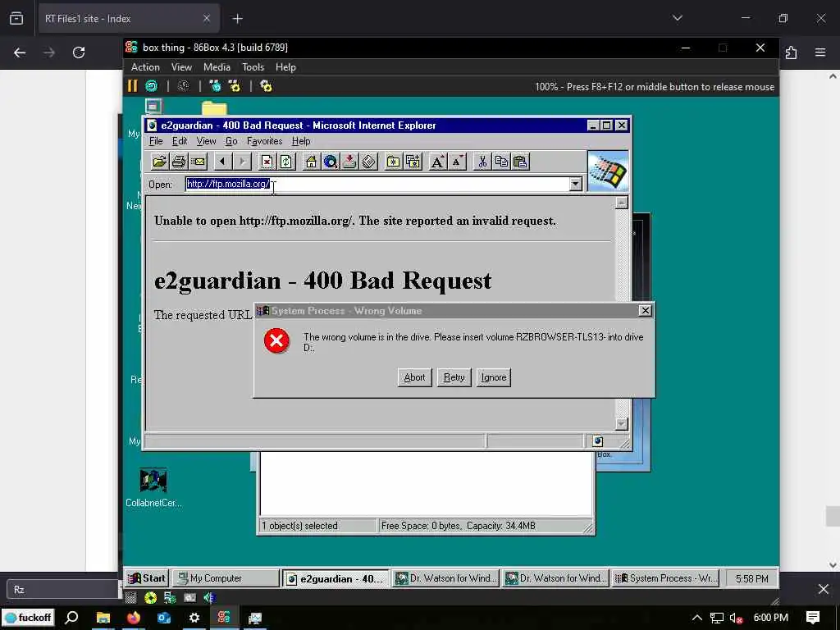
Task: Increase font size with the larger A icon
Action: (437, 162)
